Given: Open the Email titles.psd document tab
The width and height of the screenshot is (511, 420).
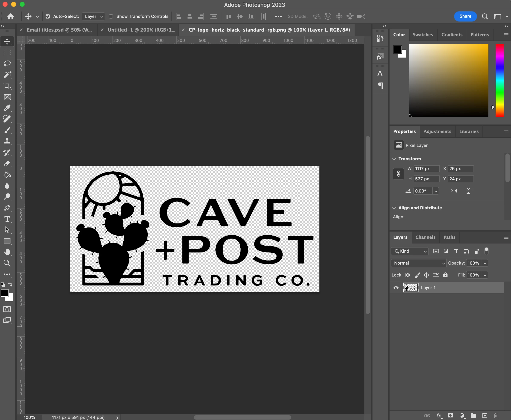Looking at the screenshot, I should (x=59, y=30).
